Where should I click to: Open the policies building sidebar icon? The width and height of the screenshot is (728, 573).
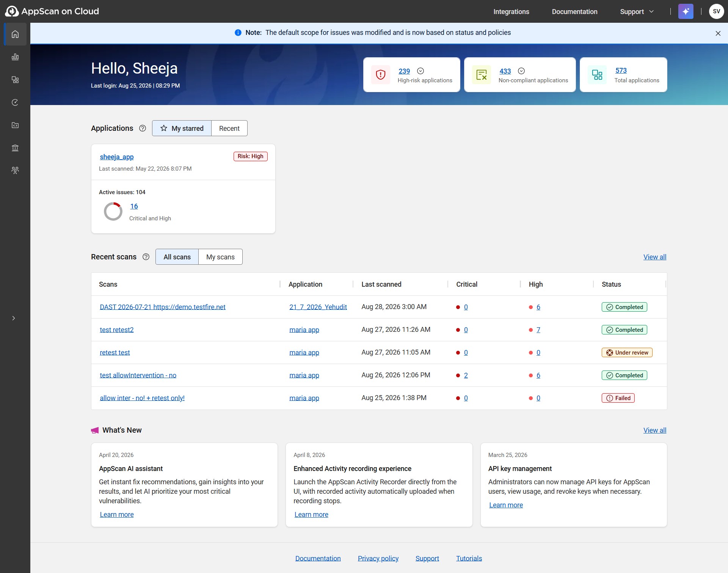pos(15,148)
